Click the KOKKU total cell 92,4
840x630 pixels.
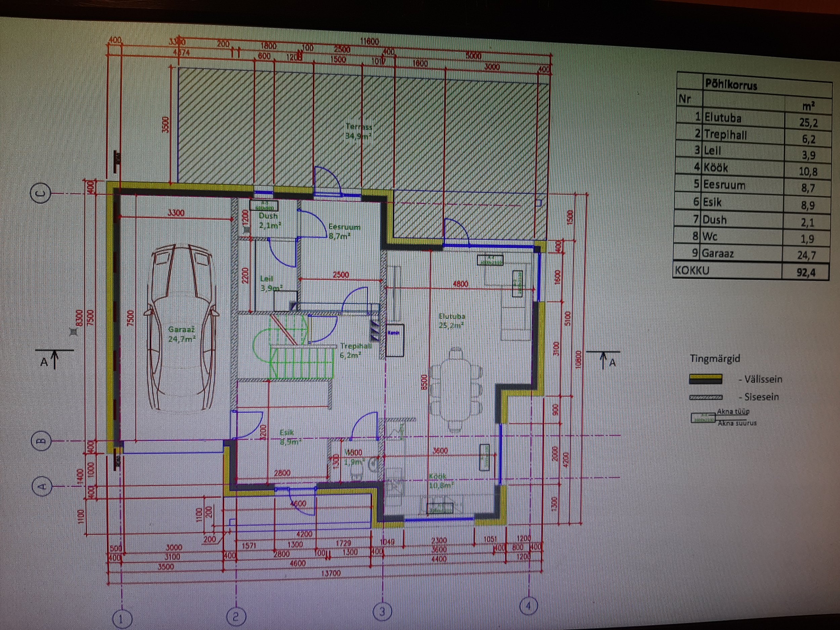[805, 272]
